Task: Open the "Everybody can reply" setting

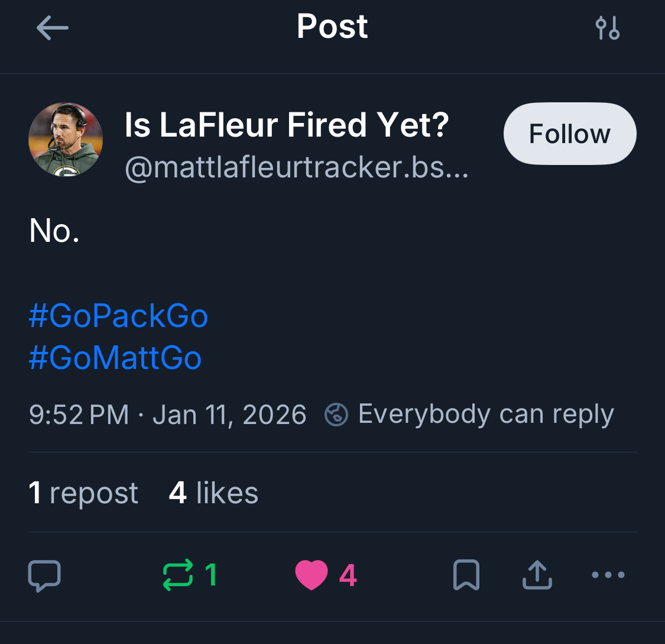Action: (x=469, y=414)
